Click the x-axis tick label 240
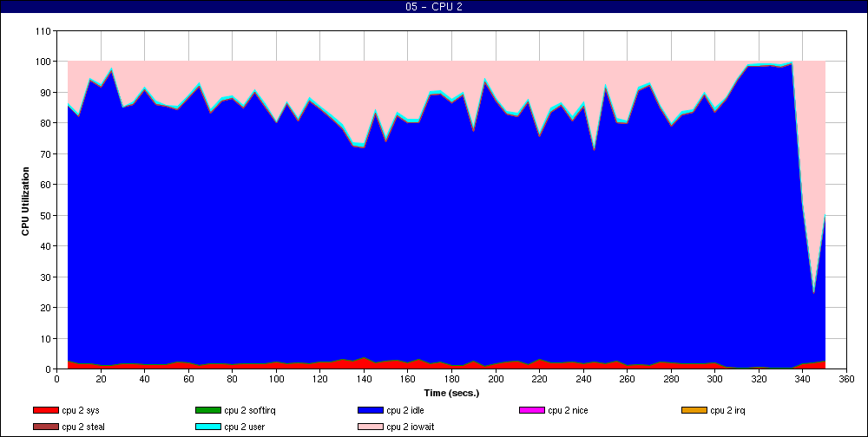 click(583, 379)
